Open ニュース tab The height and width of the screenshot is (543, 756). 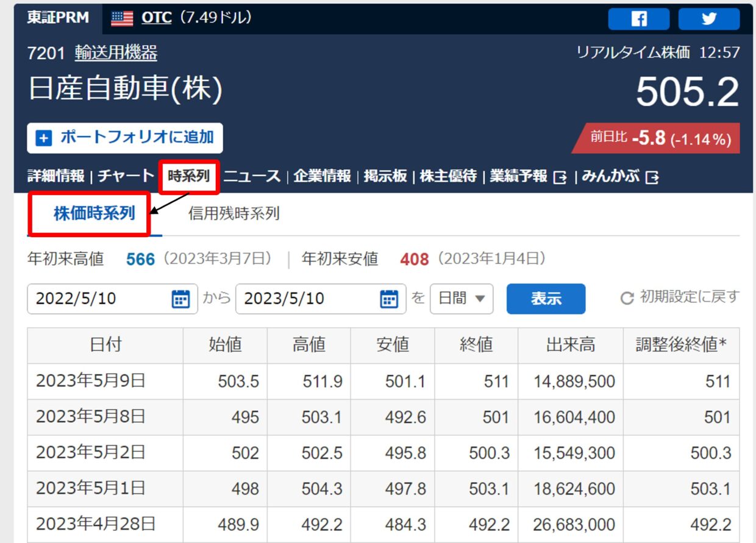(252, 177)
